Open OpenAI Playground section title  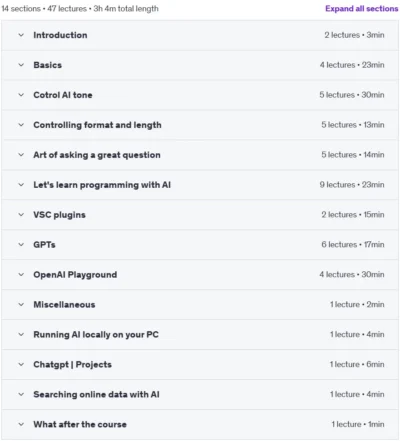pyautogui.click(x=75, y=275)
